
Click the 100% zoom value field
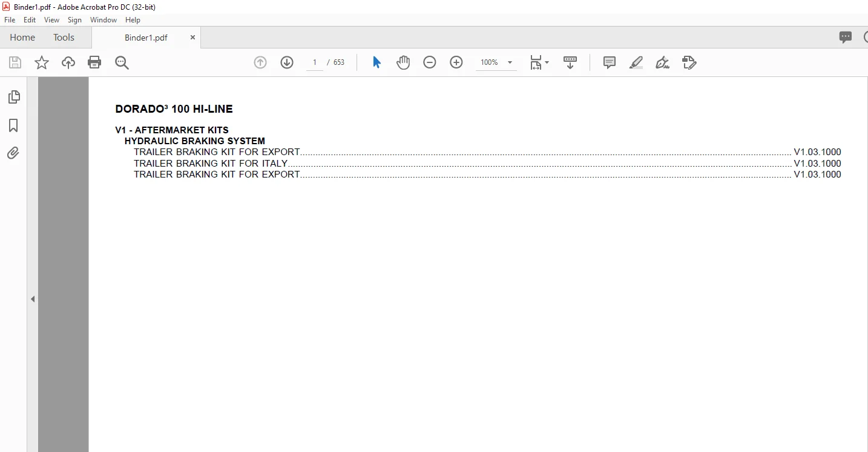(x=489, y=62)
